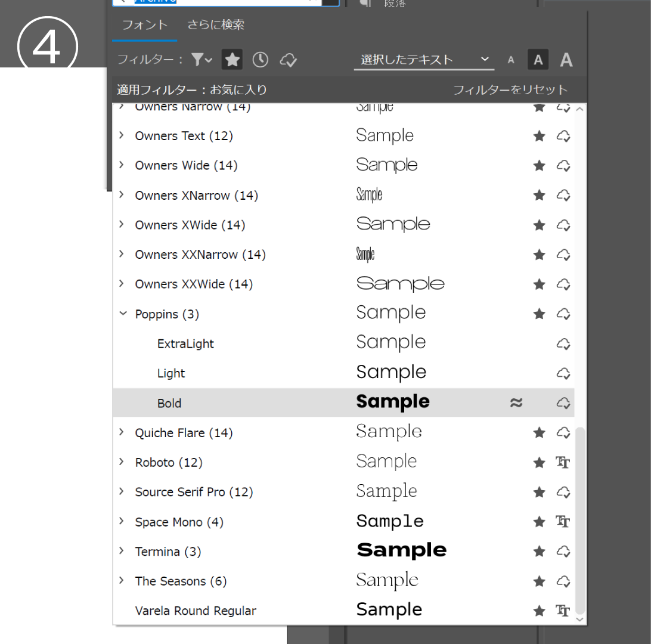Click cloud icon on Owners XXNarrow row

(x=563, y=255)
